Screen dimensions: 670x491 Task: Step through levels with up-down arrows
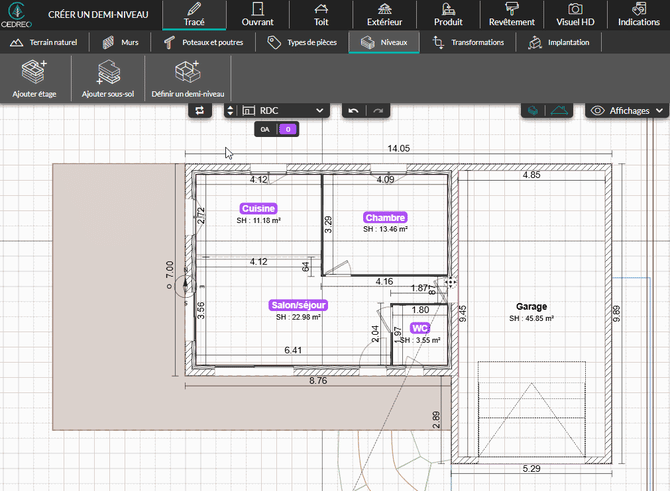tap(230, 110)
